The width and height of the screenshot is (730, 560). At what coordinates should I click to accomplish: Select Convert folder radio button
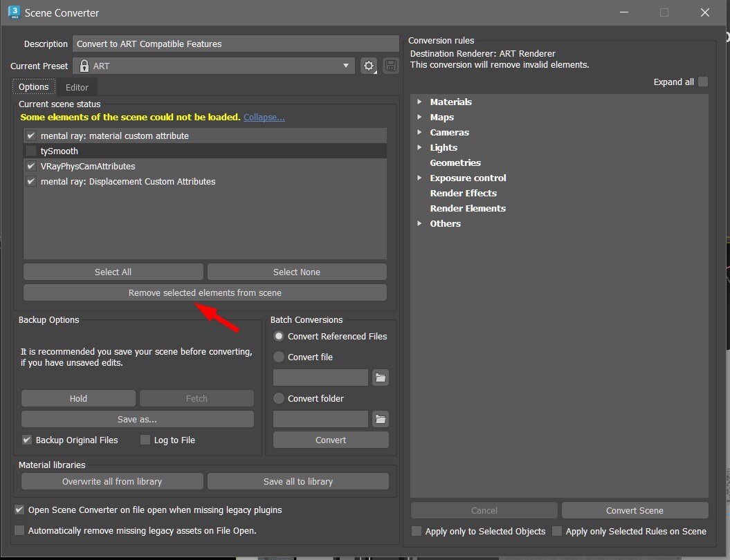pos(278,398)
